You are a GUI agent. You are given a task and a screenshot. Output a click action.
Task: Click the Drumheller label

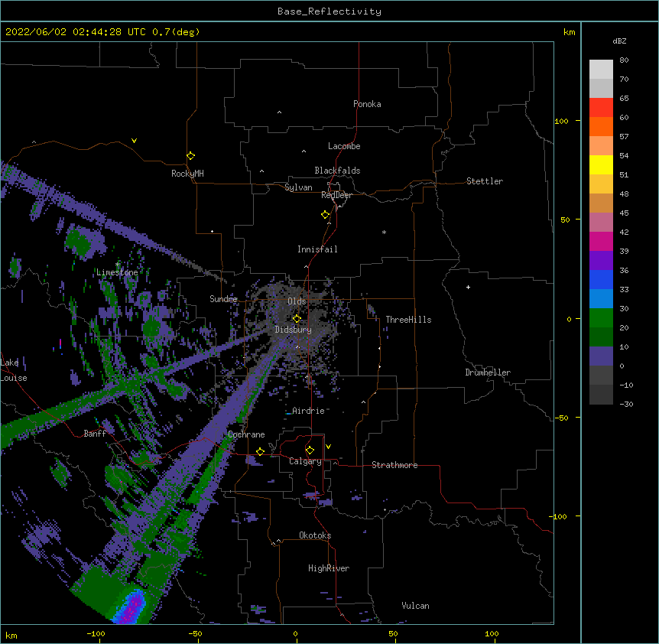point(488,372)
